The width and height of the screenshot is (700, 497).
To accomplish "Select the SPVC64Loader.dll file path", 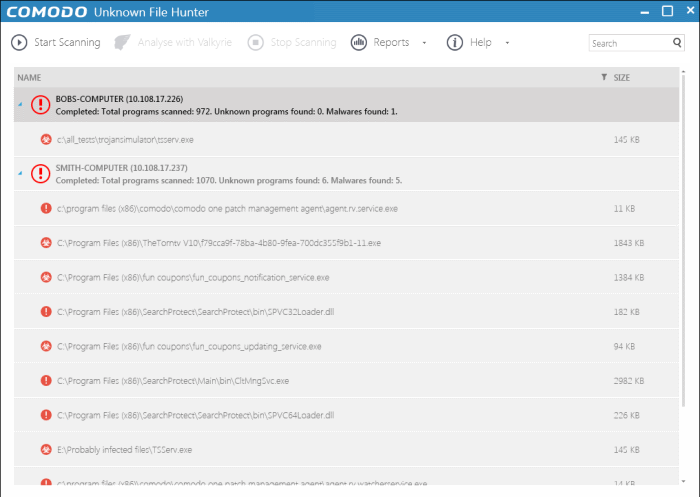I will [196, 415].
